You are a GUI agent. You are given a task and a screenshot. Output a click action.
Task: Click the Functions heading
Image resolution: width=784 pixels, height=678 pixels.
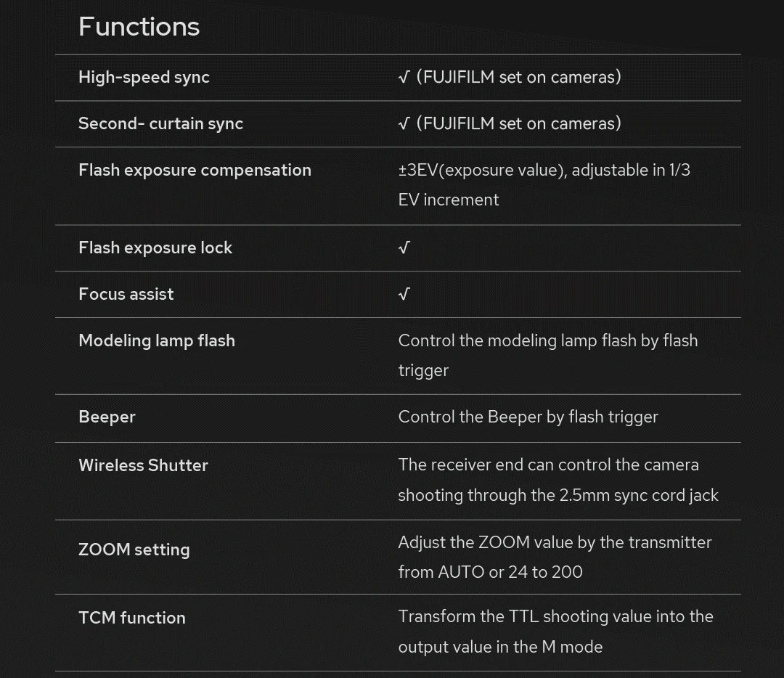point(139,27)
